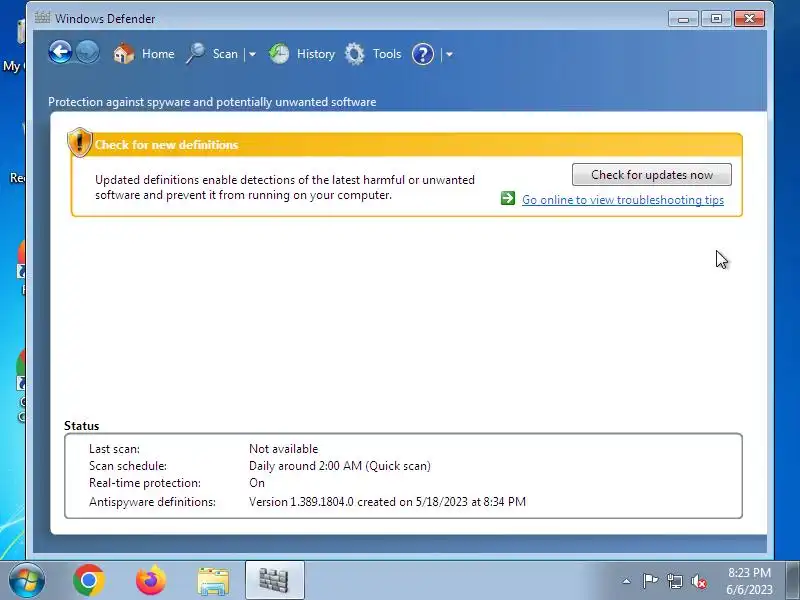The image size is (800, 600).
Task: Click Check for updates now button
Action: [652, 175]
